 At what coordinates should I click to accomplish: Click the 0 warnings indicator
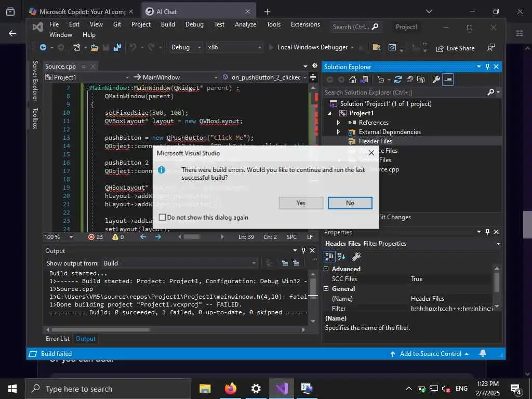[118, 237]
